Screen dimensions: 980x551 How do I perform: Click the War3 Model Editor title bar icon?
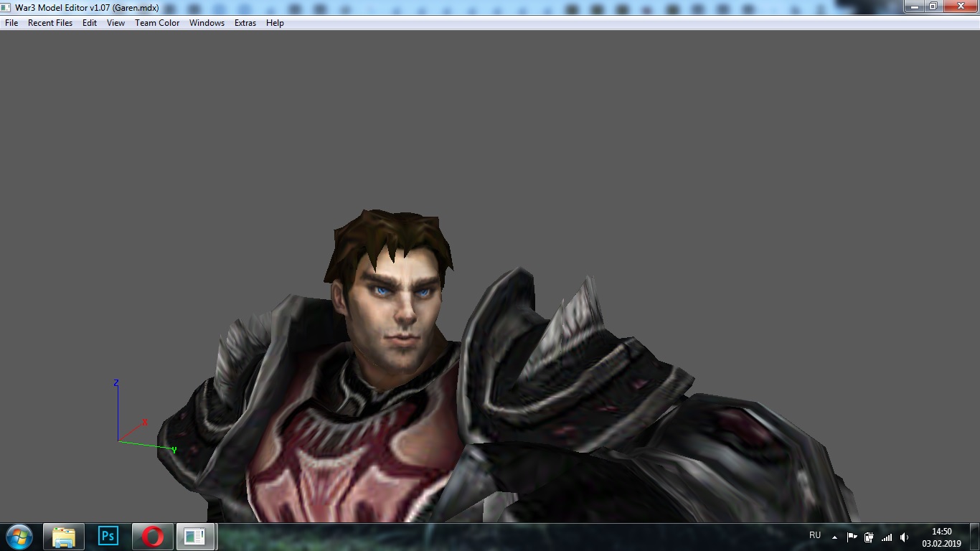click(6, 8)
